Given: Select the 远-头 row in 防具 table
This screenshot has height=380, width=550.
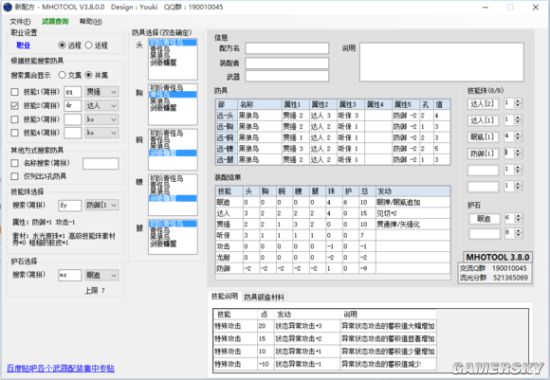Looking at the screenshot, I should 333,115.
